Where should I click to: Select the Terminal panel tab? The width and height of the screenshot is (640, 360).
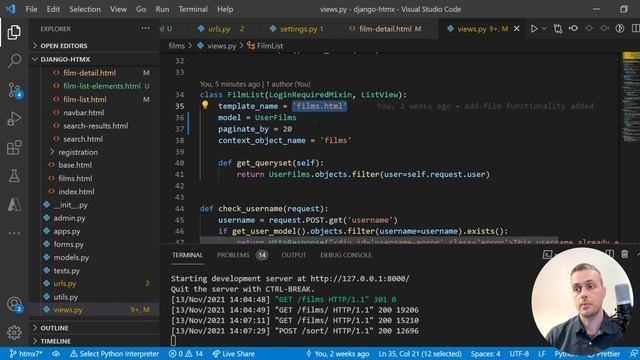(187, 255)
